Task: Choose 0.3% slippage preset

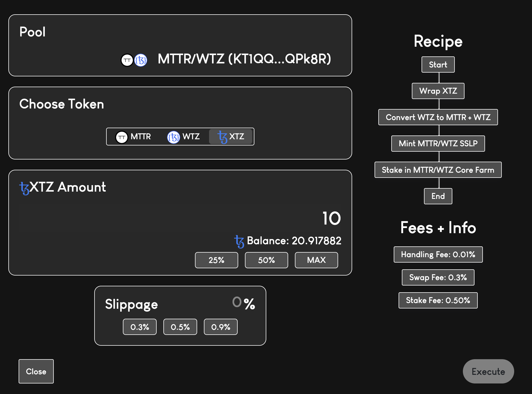Action: pos(140,327)
